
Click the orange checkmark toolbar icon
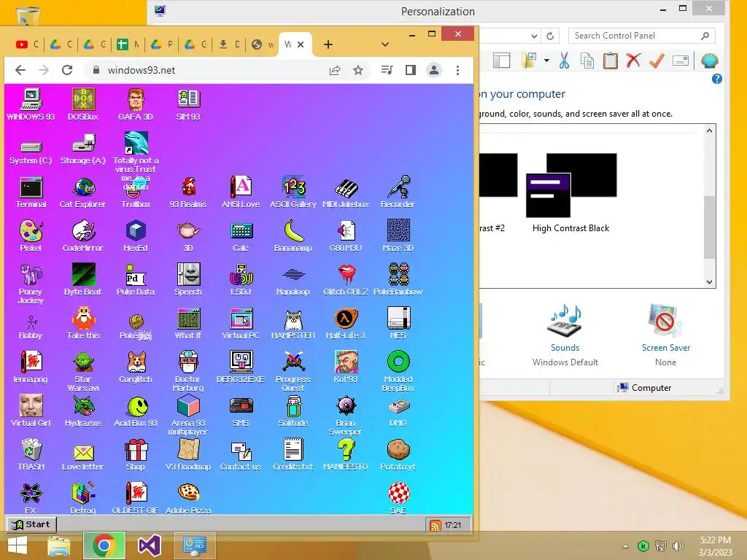[657, 61]
